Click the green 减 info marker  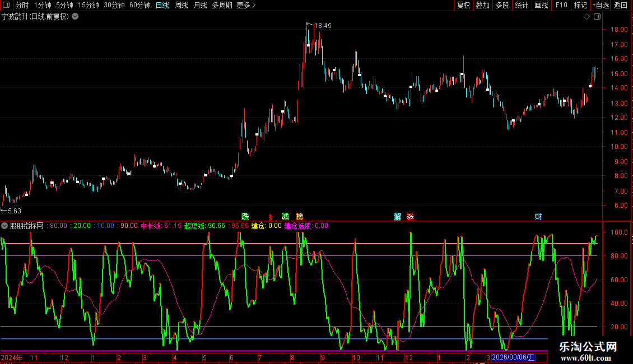click(286, 217)
